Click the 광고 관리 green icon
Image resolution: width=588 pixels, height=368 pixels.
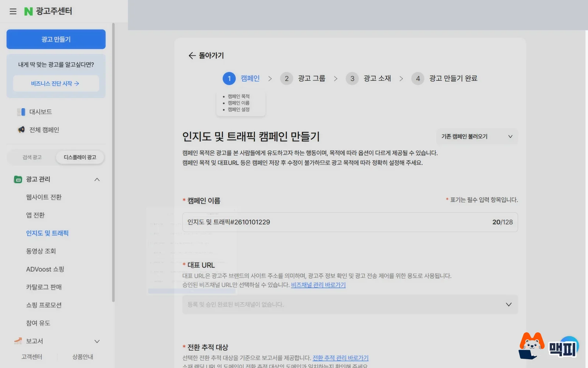pos(18,179)
